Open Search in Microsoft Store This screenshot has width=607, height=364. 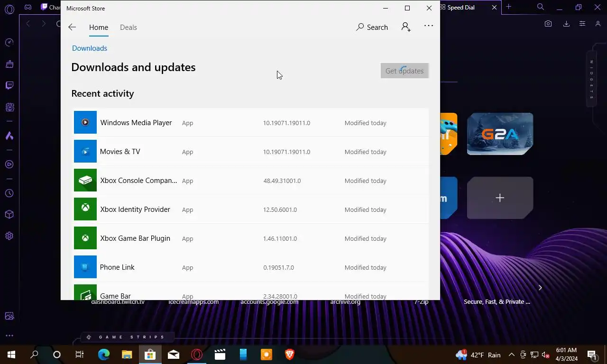[x=372, y=27]
